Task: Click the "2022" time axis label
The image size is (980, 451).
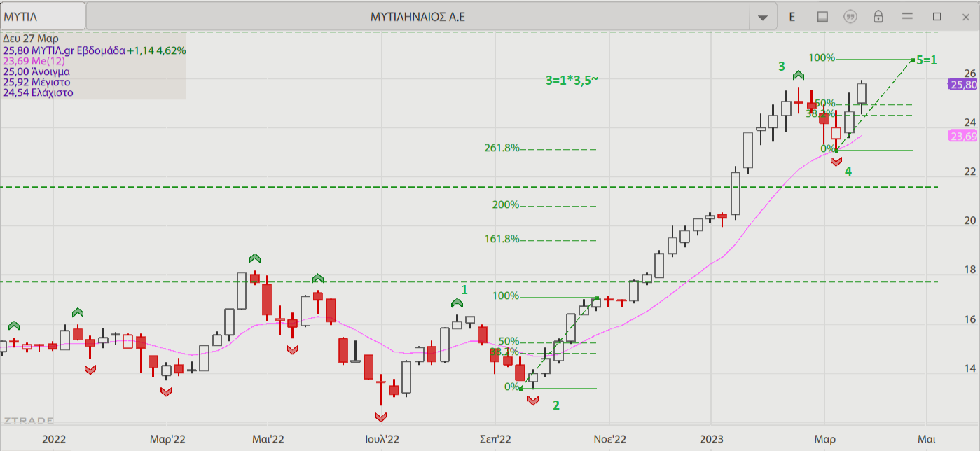Action: click(54, 439)
